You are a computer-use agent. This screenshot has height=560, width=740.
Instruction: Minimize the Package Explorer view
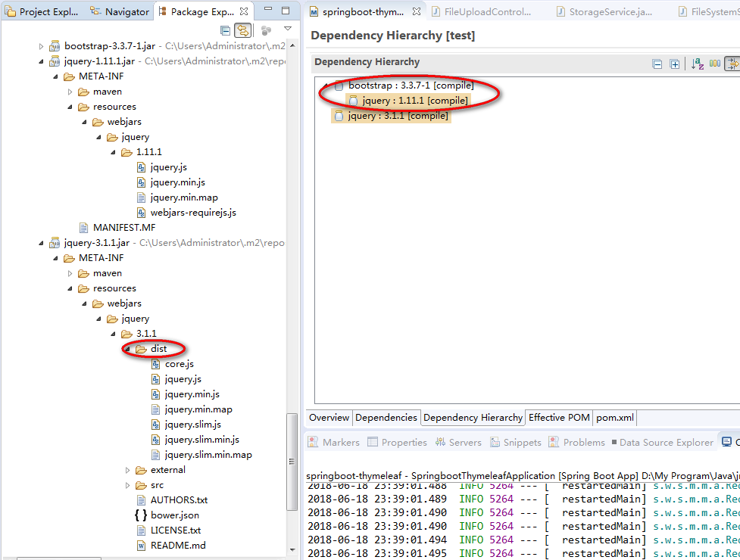[268, 9]
